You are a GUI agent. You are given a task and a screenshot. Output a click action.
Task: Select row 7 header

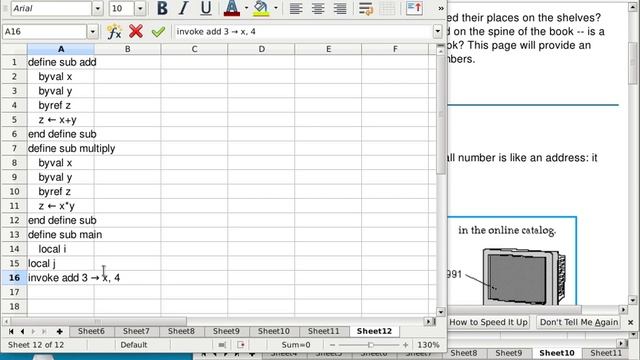(14, 148)
